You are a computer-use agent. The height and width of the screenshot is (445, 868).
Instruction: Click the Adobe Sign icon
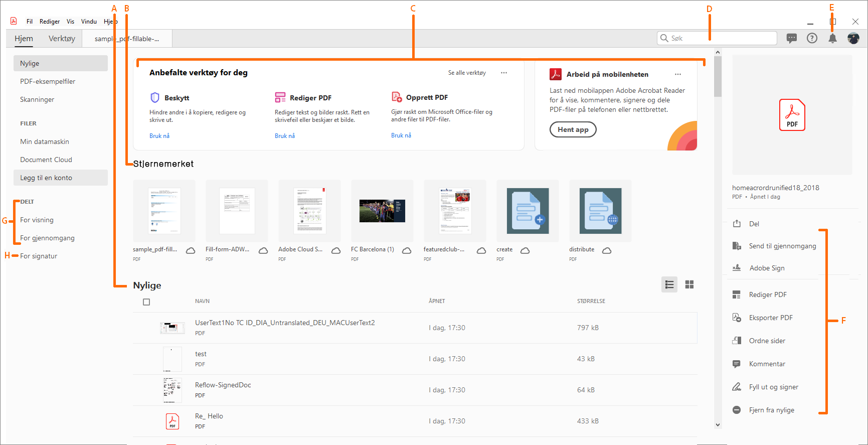click(x=737, y=268)
